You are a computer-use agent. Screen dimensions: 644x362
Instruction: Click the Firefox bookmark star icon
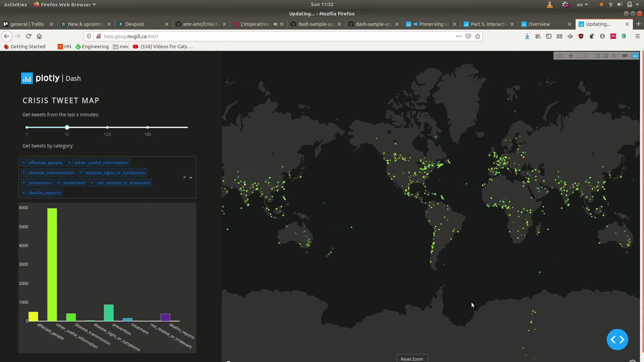(478, 36)
